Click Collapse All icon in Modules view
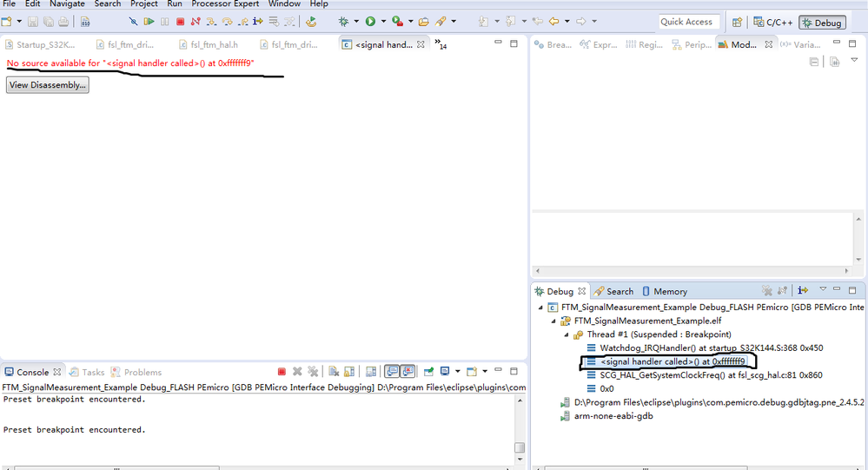The width and height of the screenshot is (868, 470). click(x=814, y=62)
